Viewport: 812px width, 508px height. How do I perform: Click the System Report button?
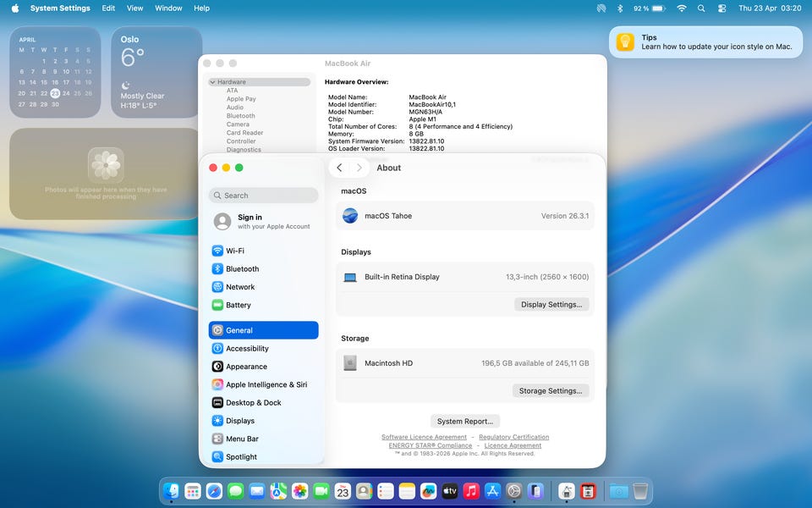(x=465, y=422)
